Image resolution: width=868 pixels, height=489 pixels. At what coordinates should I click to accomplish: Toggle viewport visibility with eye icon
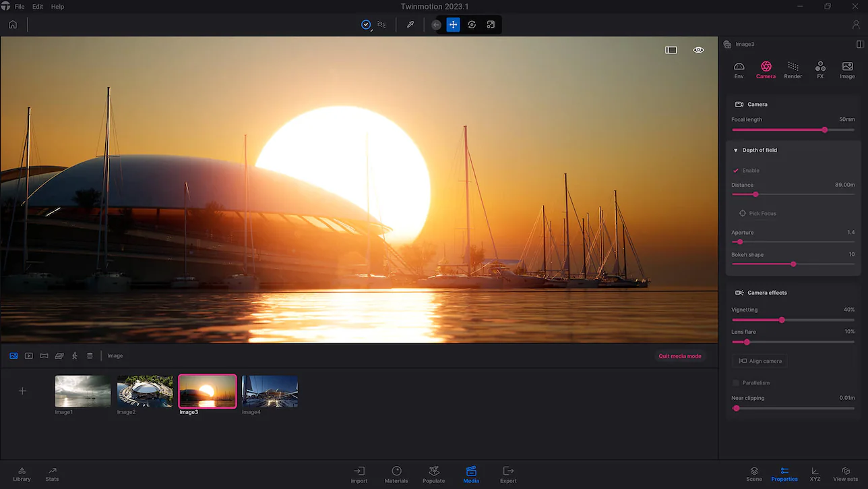[x=697, y=49]
